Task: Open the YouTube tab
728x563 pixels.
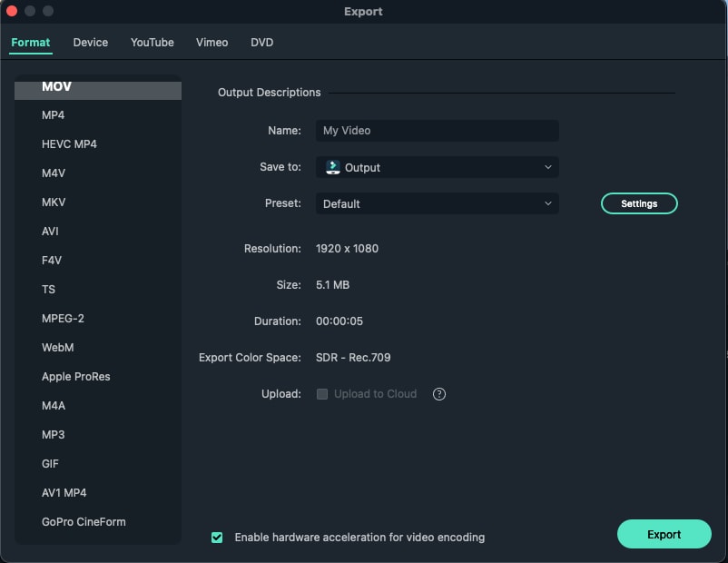Action: [x=152, y=43]
